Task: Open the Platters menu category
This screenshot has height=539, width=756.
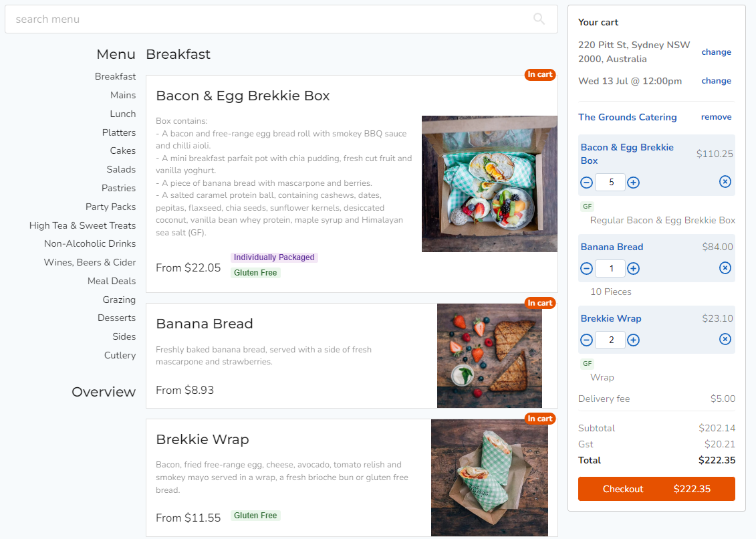Action: click(119, 132)
